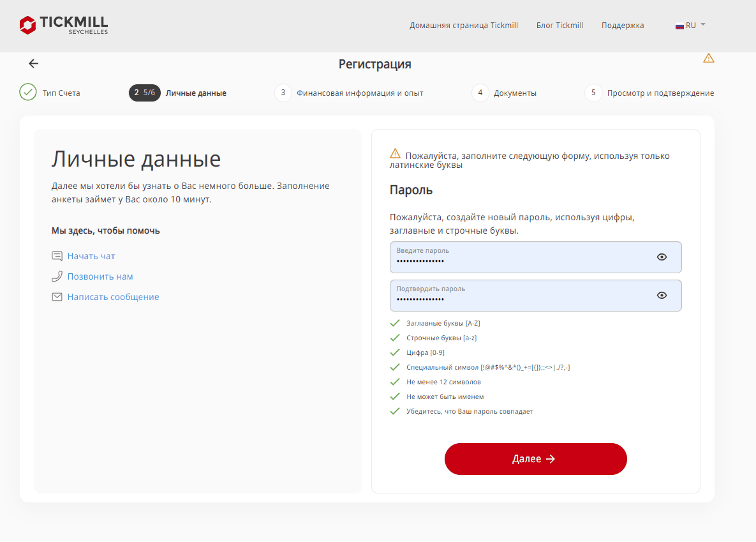
Task: Click the phone icon beside Позвонить нам
Action: [57, 276]
